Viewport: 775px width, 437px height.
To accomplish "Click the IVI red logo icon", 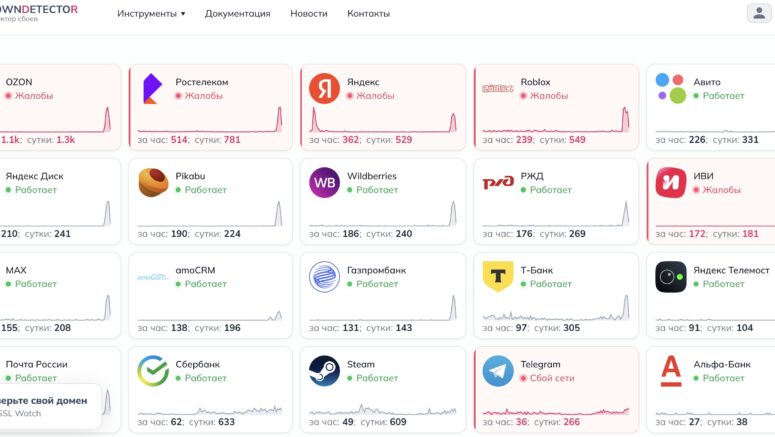I will [x=671, y=182].
